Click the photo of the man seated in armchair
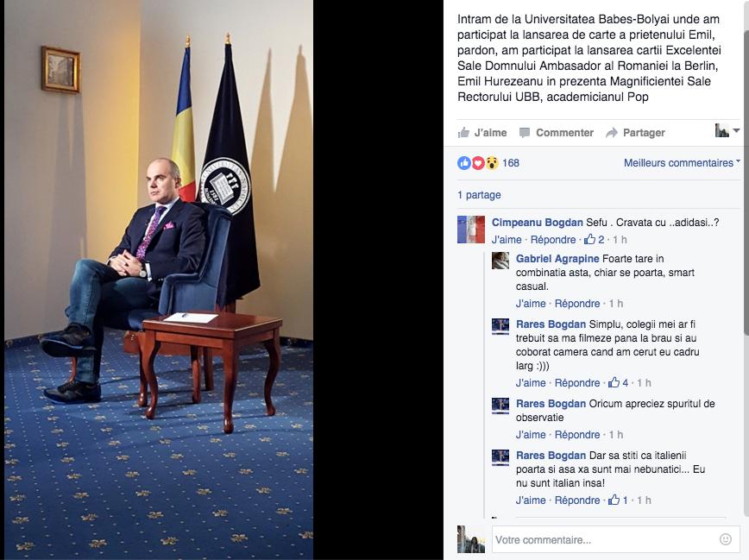The height and width of the screenshot is (560, 749). click(x=159, y=280)
